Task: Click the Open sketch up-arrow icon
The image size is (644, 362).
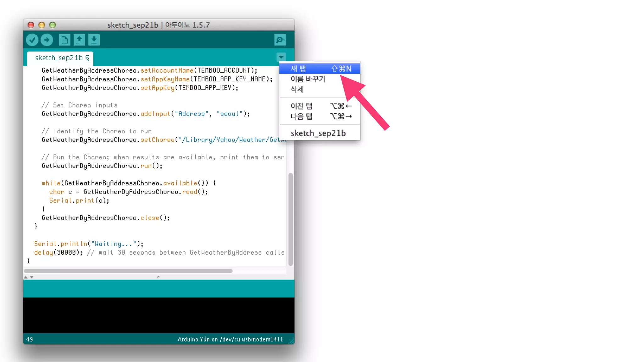Action: (x=79, y=40)
